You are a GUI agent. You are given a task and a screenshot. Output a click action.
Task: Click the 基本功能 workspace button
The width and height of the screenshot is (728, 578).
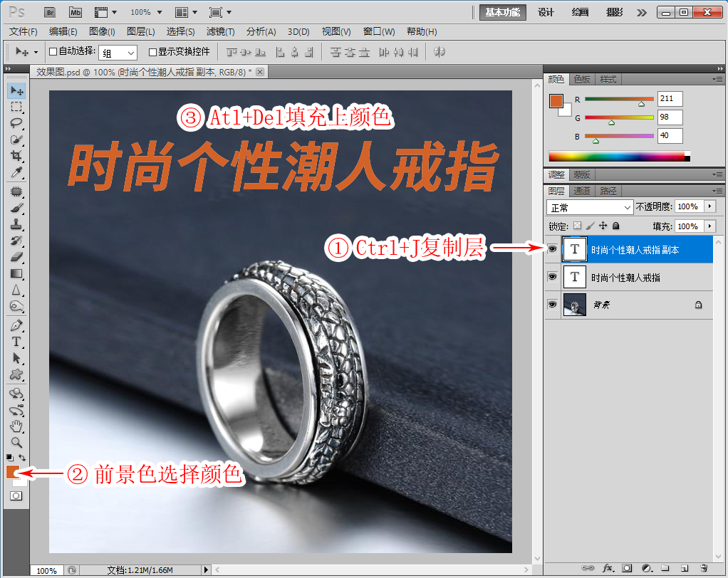(x=502, y=12)
